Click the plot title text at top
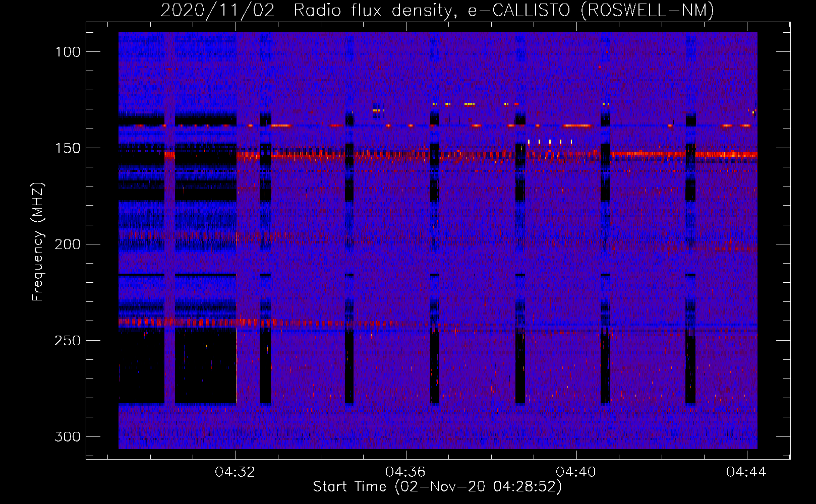816x504 pixels. point(437,10)
